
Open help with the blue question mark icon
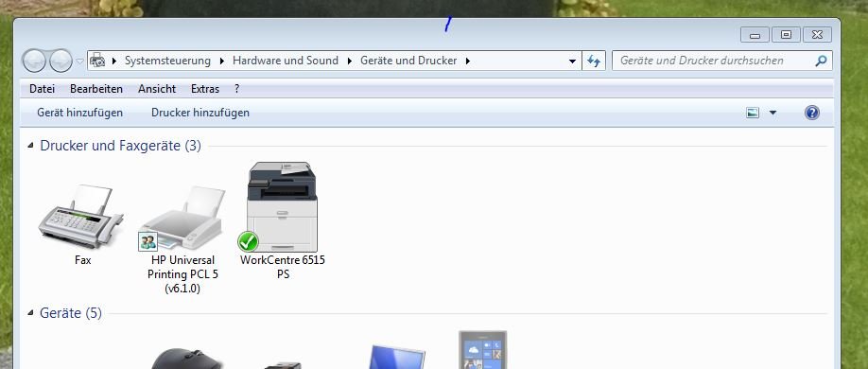pos(811,113)
